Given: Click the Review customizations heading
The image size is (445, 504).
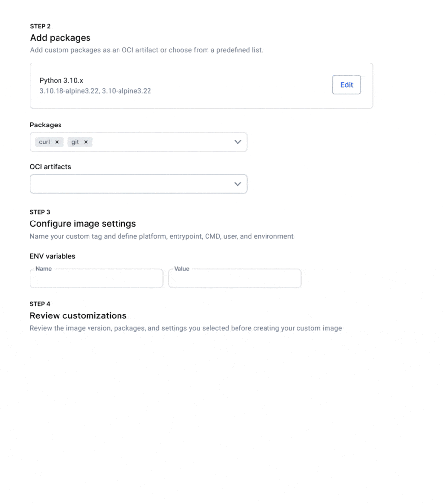Looking at the screenshot, I should 78,316.
